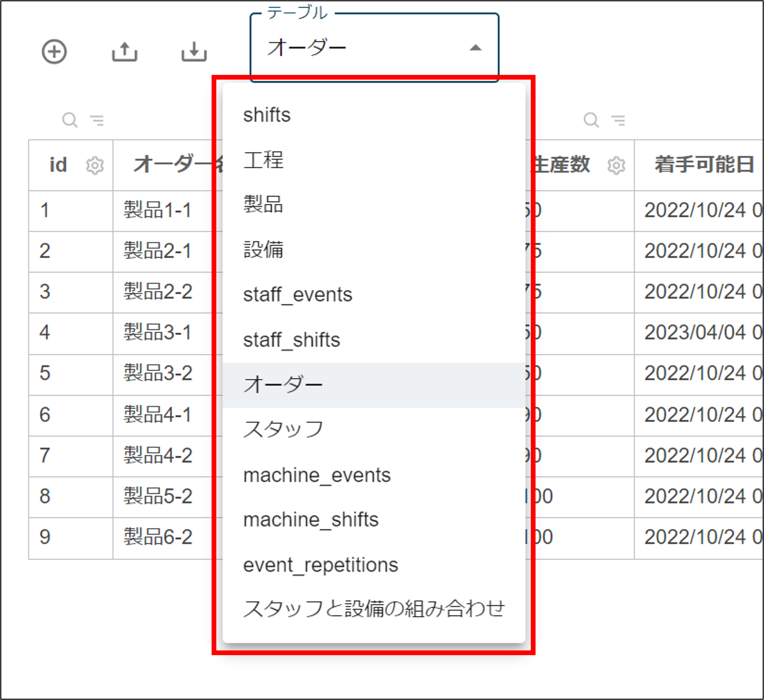
Task: Click the 生産数 column header text
Action: point(560,165)
